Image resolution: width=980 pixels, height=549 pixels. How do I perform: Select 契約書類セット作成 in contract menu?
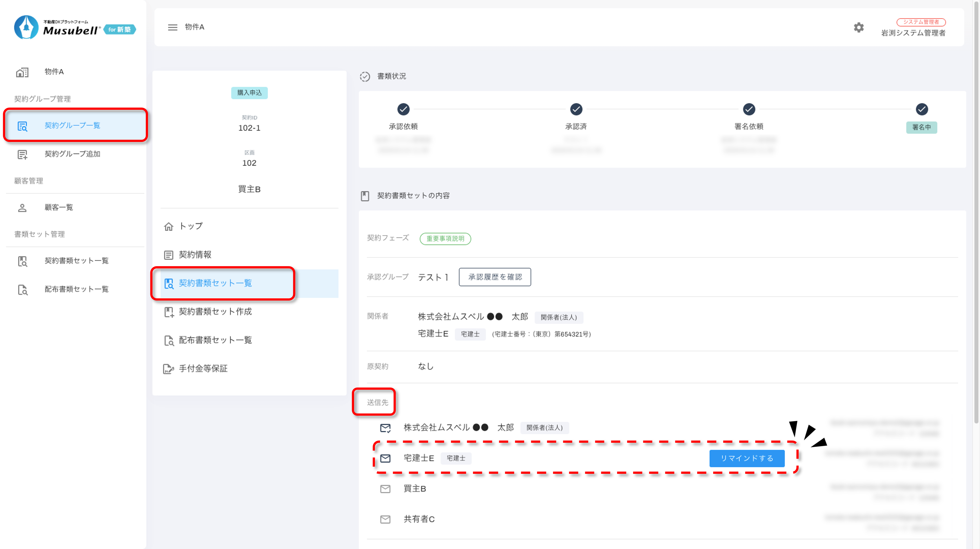pos(215,312)
